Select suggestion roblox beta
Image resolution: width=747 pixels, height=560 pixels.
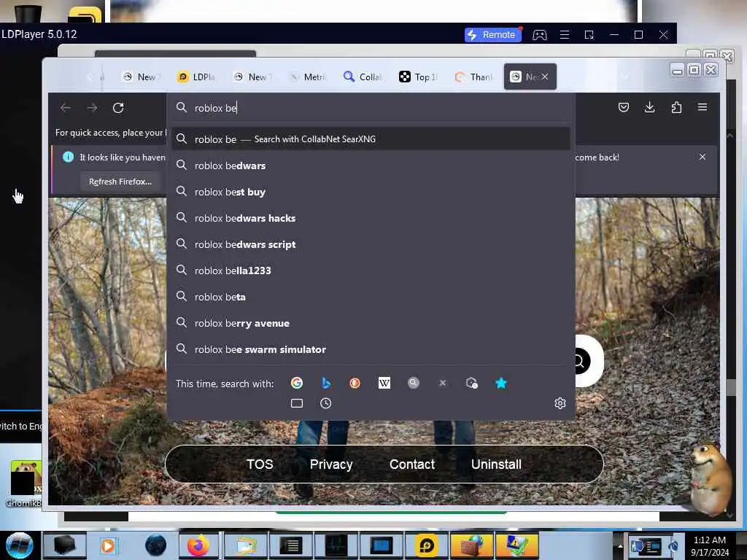[371, 297]
